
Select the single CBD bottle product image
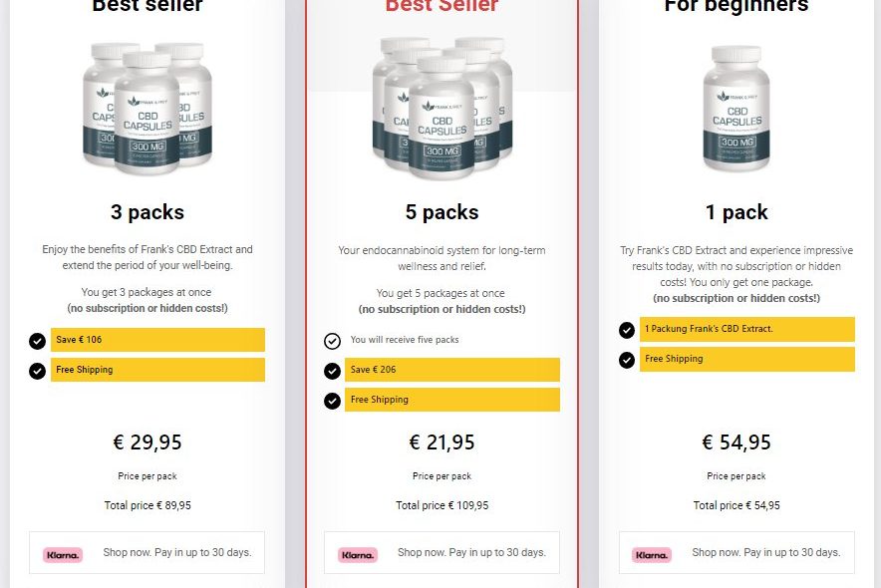click(x=736, y=108)
